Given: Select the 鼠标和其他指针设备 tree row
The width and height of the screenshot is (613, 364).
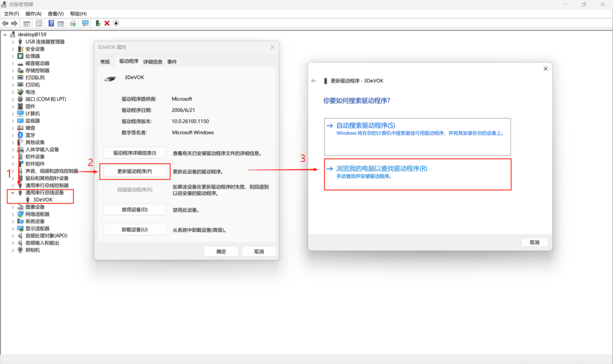Looking at the screenshot, I should (47, 178).
